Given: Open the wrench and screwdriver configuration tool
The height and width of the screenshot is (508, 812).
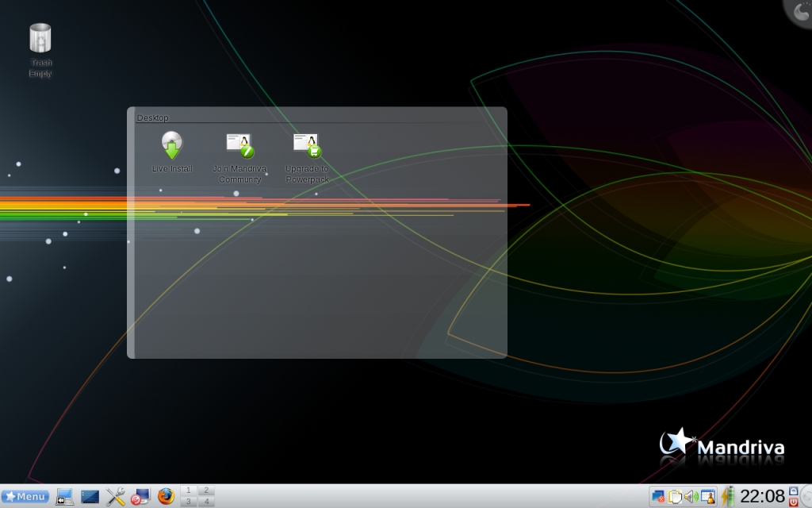Looking at the screenshot, I should [115, 497].
